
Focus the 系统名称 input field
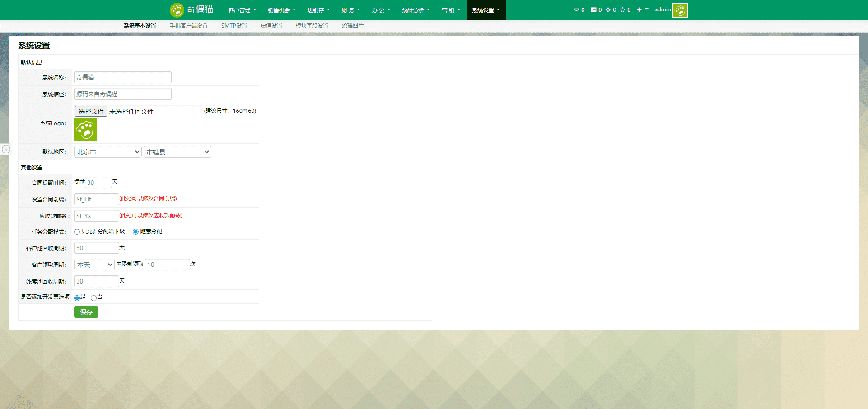pos(123,77)
